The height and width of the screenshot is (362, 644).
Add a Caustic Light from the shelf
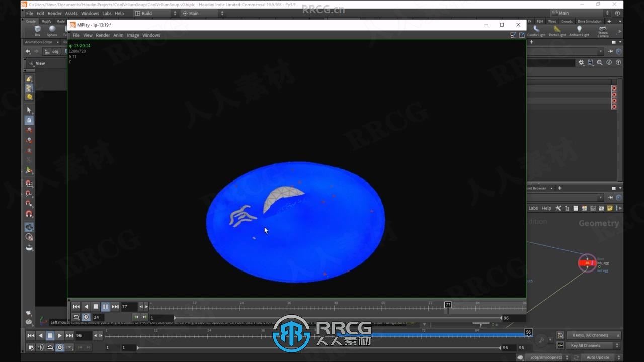point(536,31)
